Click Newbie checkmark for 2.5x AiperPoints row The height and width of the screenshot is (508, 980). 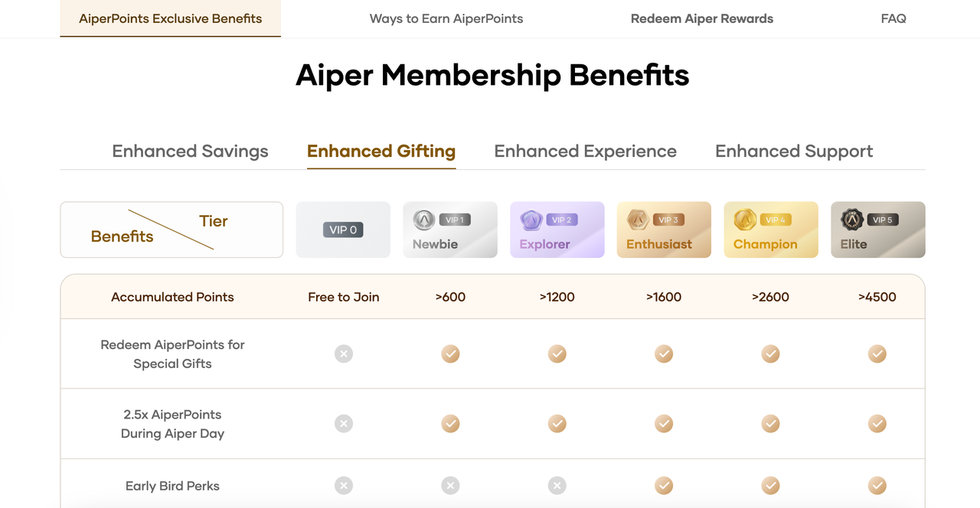450,423
